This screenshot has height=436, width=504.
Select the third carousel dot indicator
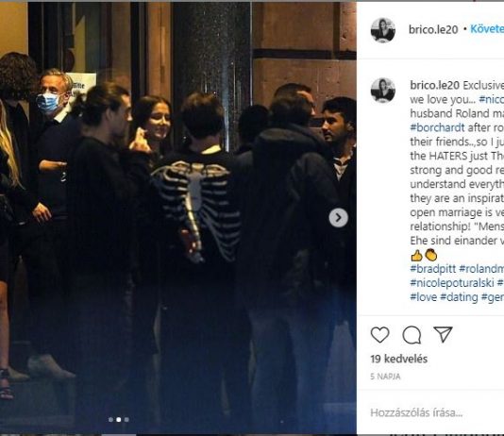pos(126,419)
